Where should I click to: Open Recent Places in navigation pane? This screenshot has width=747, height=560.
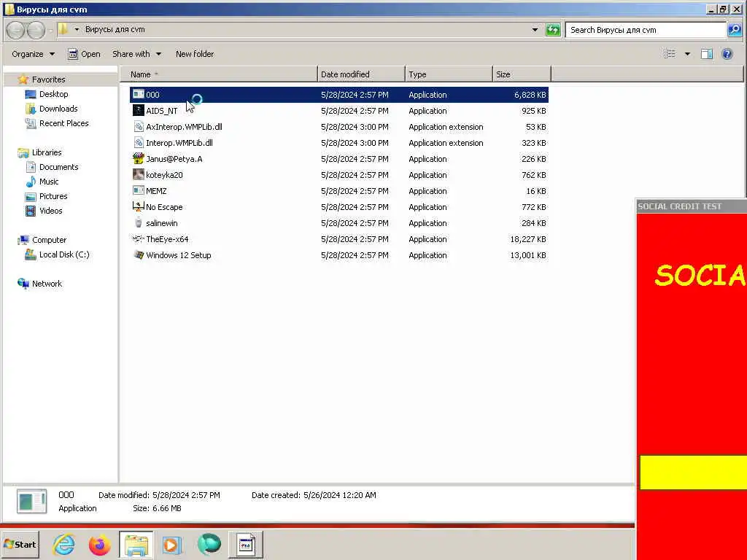[64, 123]
